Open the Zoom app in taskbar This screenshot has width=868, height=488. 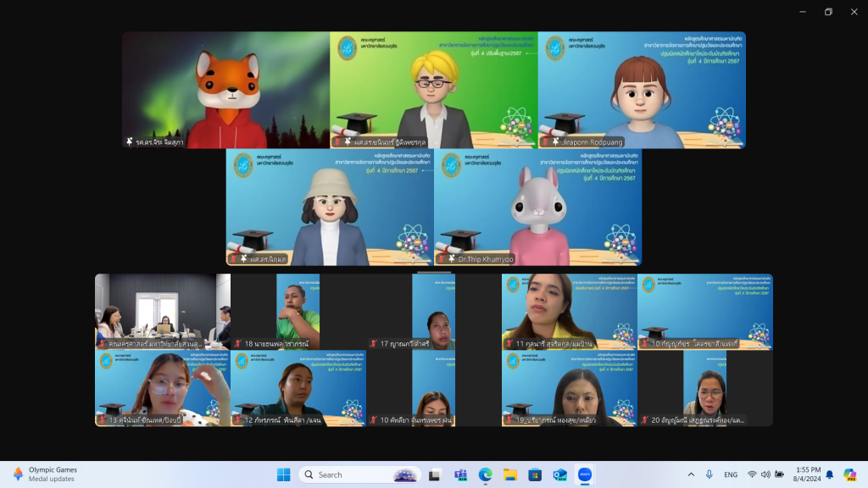tap(584, 474)
